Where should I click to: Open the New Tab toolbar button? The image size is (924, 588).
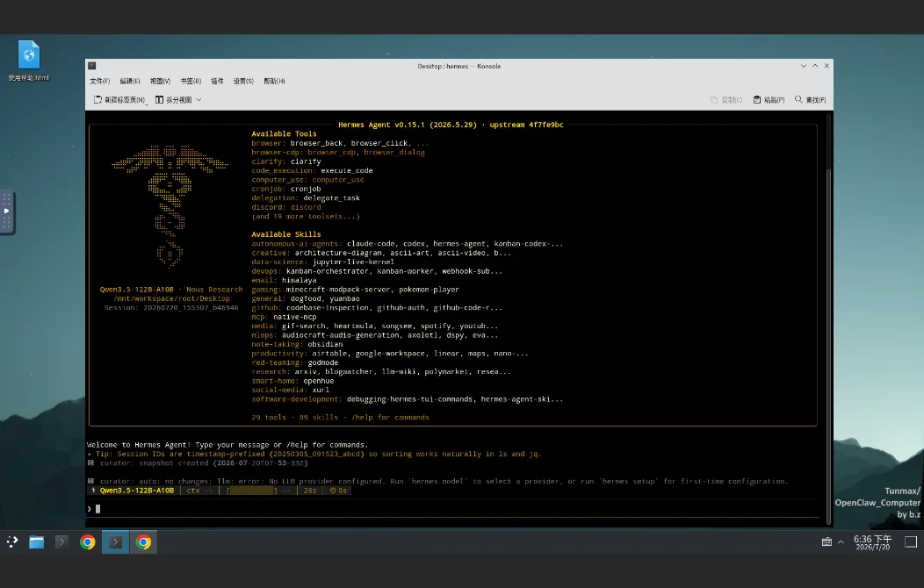click(x=119, y=100)
